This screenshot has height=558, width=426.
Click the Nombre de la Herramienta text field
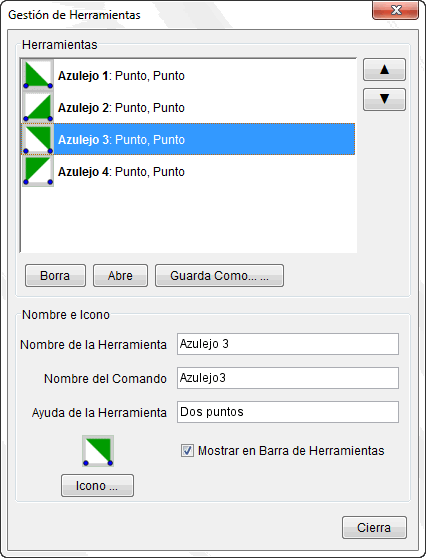coord(288,344)
